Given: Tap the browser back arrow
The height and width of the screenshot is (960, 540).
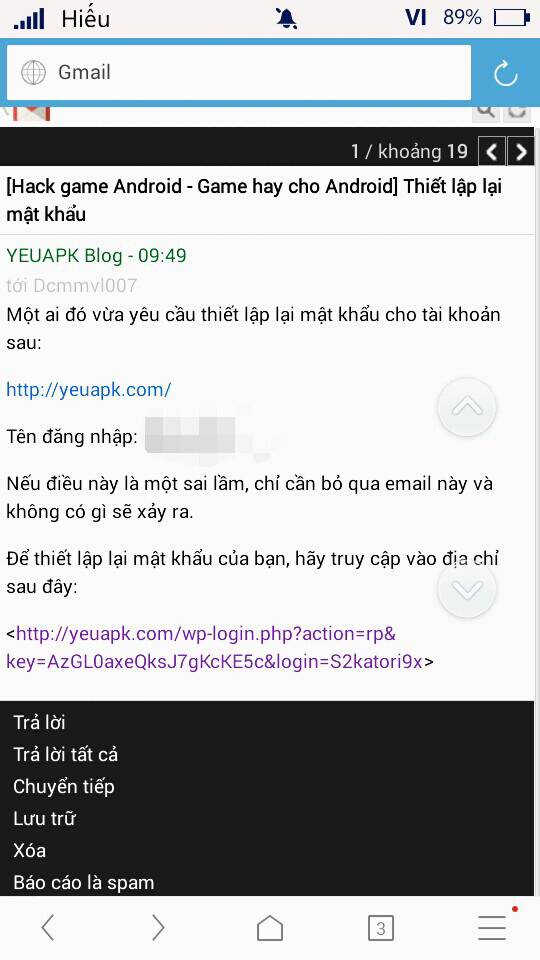Looking at the screenshot, I should pos(48,928).
